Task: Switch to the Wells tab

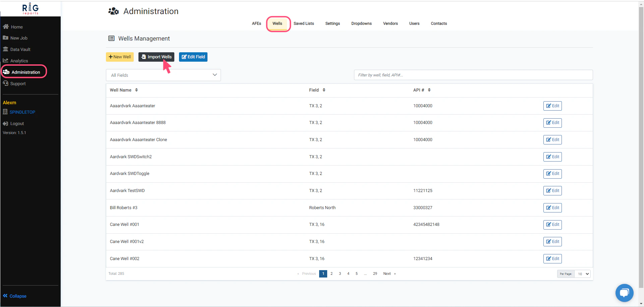Action: [x=277, y=23]
